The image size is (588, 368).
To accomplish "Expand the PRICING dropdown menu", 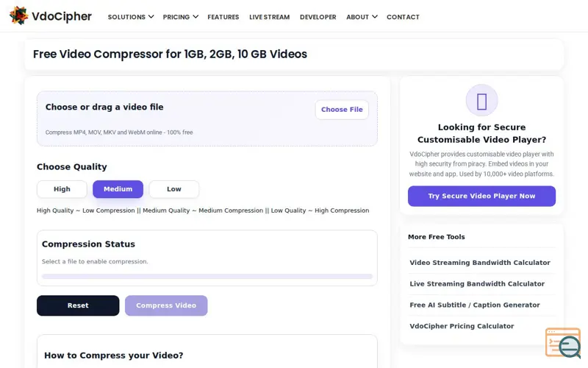I will click(180, 17).
